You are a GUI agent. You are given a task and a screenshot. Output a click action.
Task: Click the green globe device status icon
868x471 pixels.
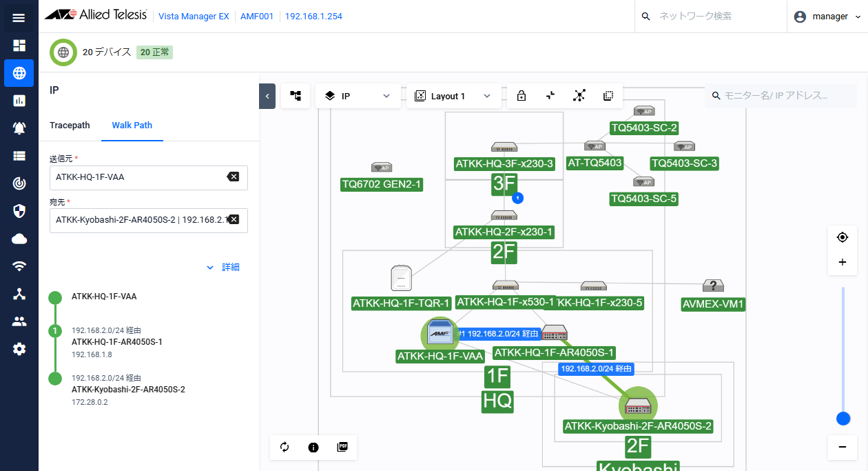point(63,52)
